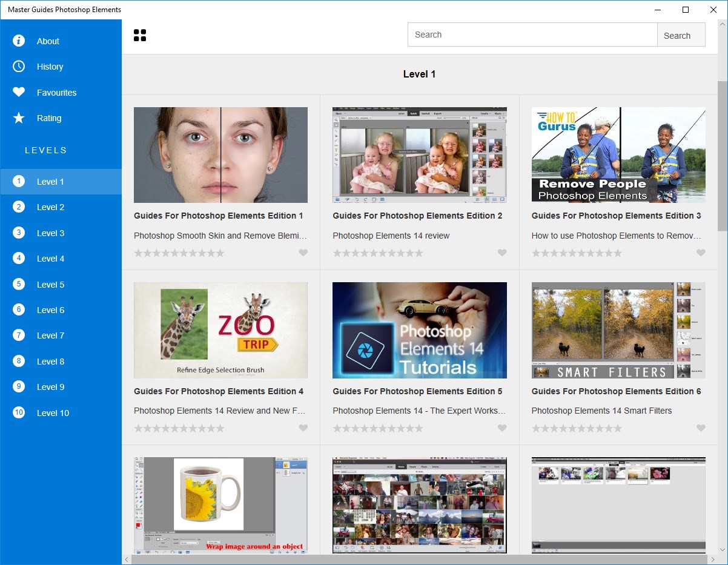Toggle the favourite heart on Edition 6
Screen dimensions: 728x565
[701, 428]
